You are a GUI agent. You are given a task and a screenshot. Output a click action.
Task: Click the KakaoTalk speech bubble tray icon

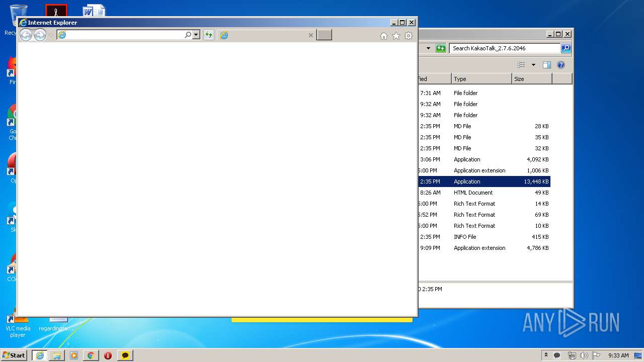coord(557,355)
